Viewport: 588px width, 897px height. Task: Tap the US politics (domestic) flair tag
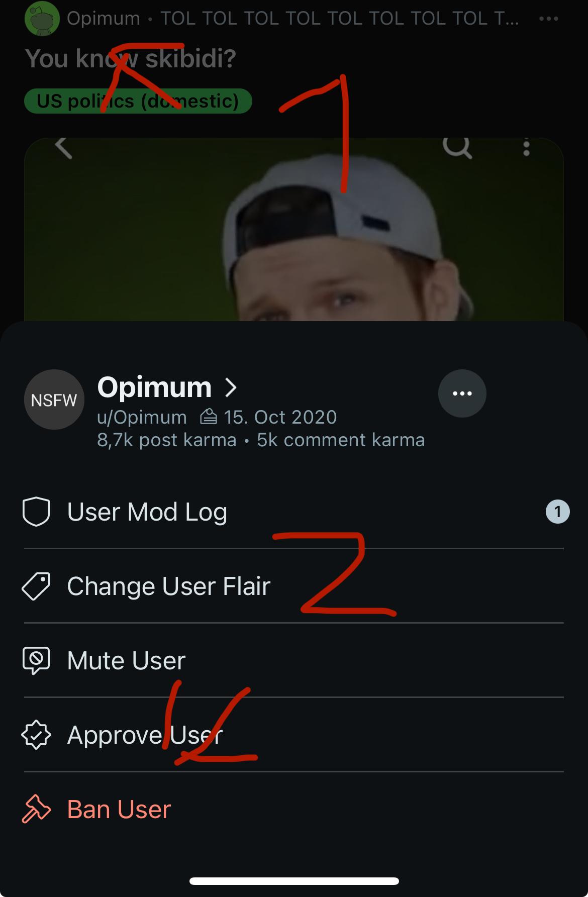(x=138, y=101)
